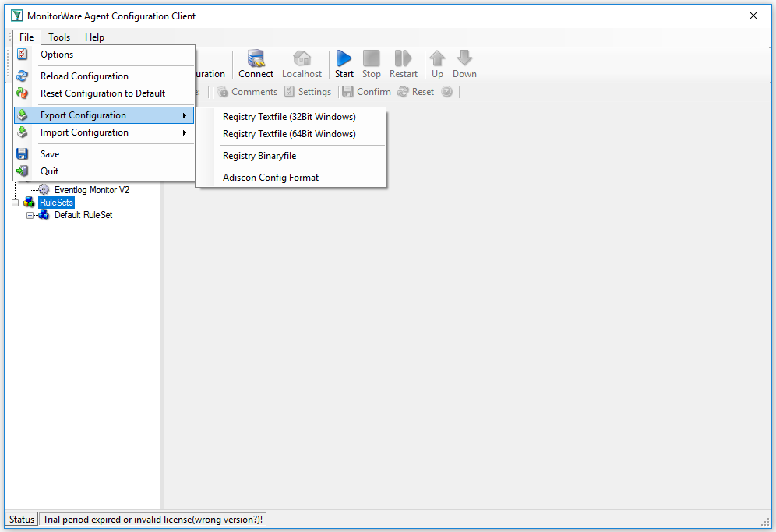
Task: Click the Up arrow toolbar icon
Action: (437, 58)
